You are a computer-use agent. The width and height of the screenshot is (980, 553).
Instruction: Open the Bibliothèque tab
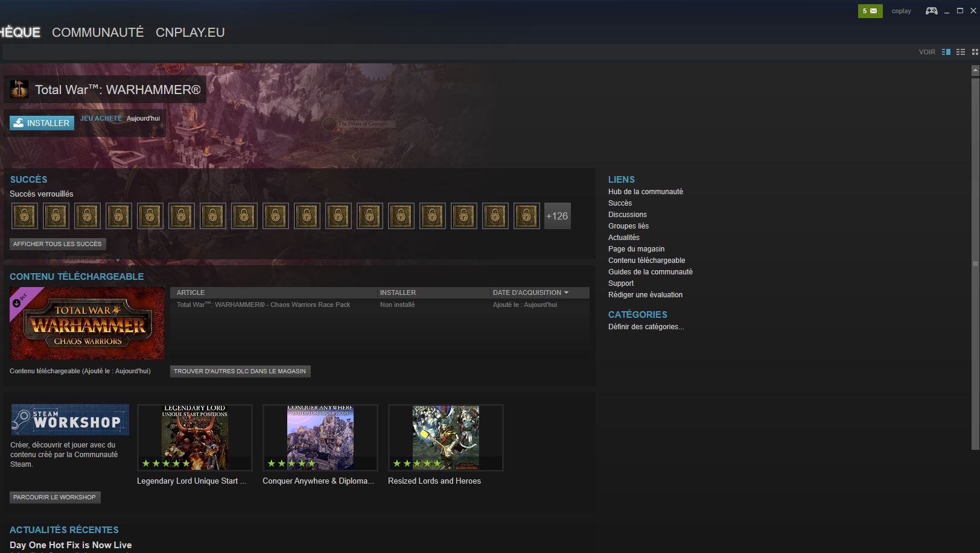[20, 33]
